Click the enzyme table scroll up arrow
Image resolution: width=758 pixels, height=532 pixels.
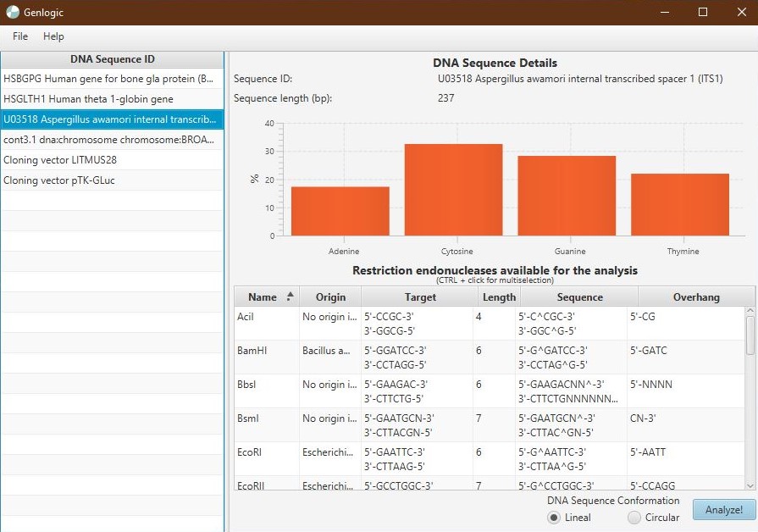pyautogui.click(x=750, y=311)
